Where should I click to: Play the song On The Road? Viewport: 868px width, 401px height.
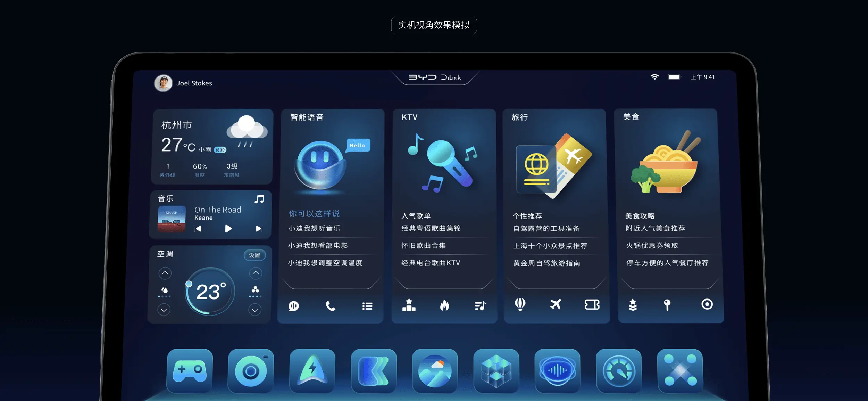pyautogui.click(x=228, y=229)
